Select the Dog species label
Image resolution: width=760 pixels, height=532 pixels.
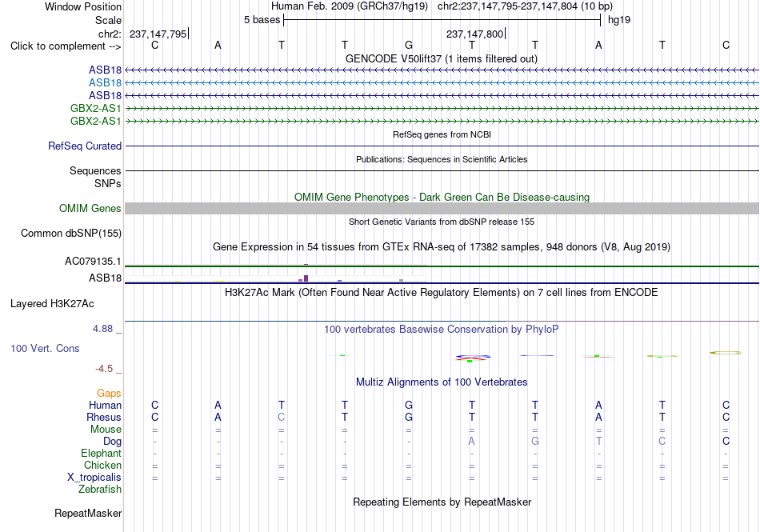coord(112,441)
